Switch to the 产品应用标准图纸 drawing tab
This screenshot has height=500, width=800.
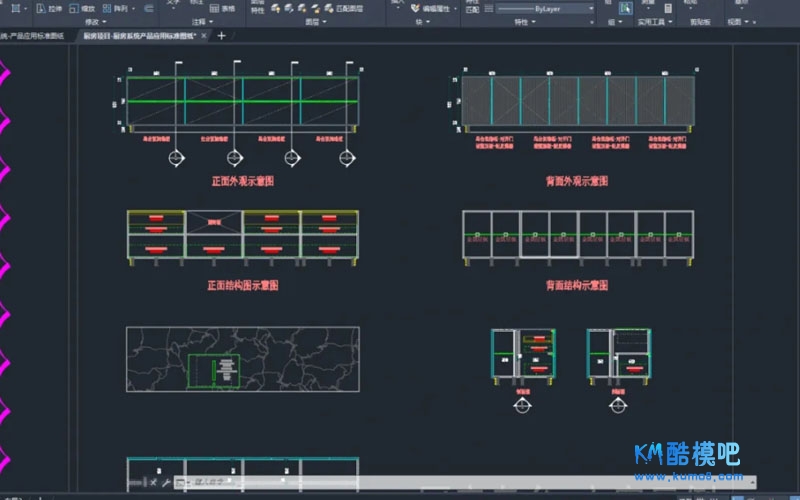click(x=32, y=36)
